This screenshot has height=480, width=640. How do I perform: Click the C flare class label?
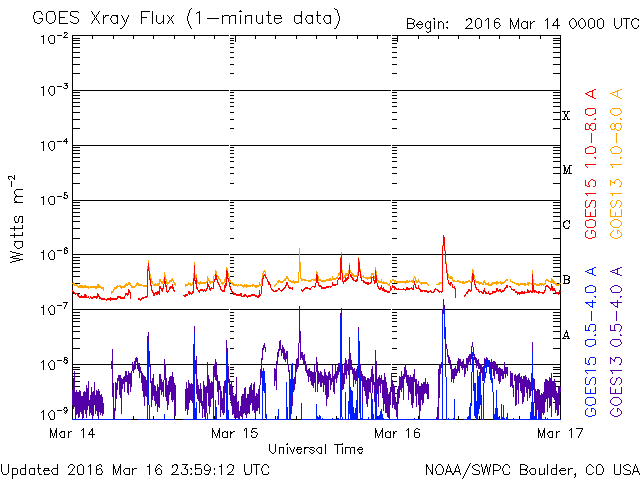pos(566,225)
